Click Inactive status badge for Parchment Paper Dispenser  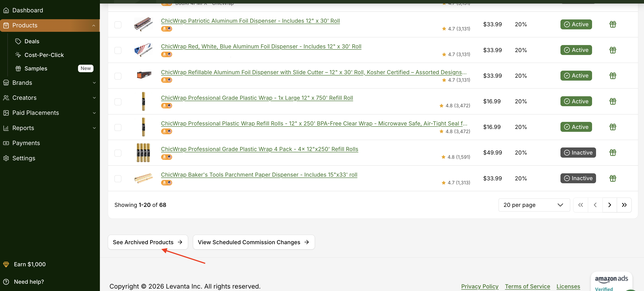tap(578, 178)
